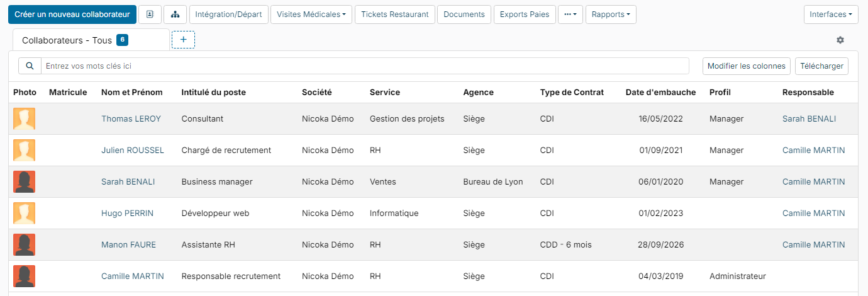
Task: Click the contact card icon button
Action: click(150, 14)
